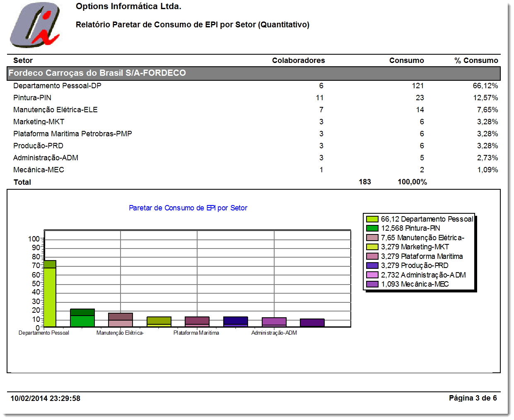Select the 'Options Informática Ltda.' heading text
The width and height of the screenshot is (514, 420).
pyautogui.click(x=128, y=6)
